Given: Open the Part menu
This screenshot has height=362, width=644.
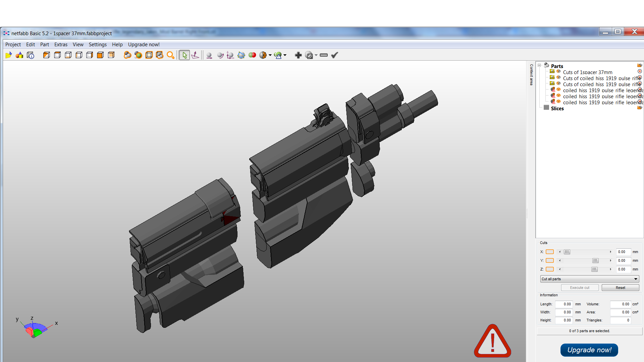Looking at the screenshot, I should click(45, 45).
